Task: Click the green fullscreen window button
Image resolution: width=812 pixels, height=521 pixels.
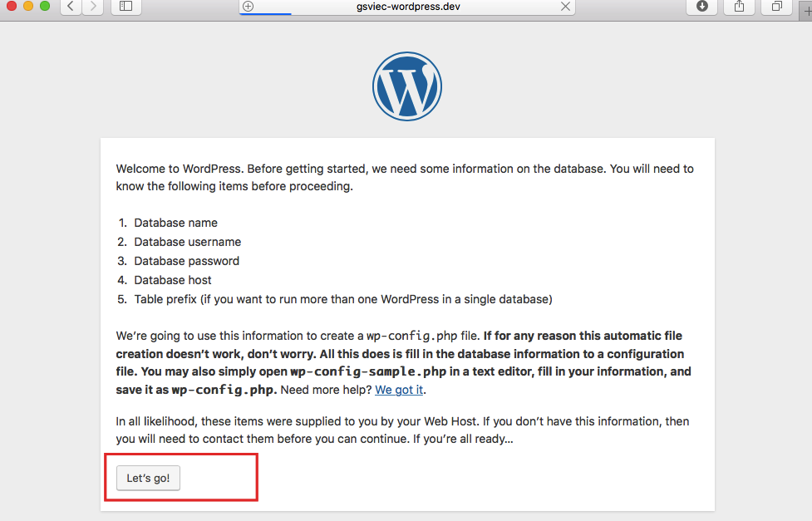Action: (x=45, y=6)
